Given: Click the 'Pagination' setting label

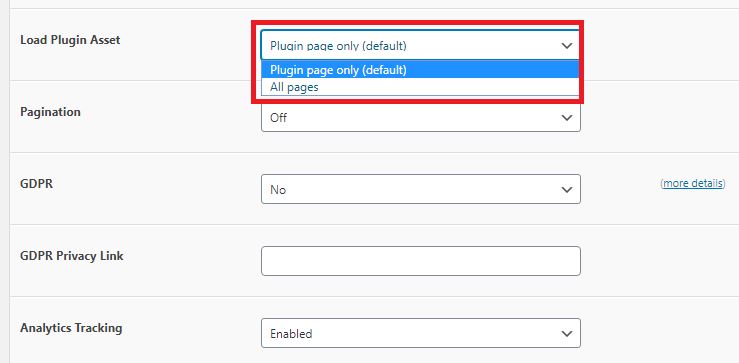Looking at the screenshot, I should click(x=50, y=112).
